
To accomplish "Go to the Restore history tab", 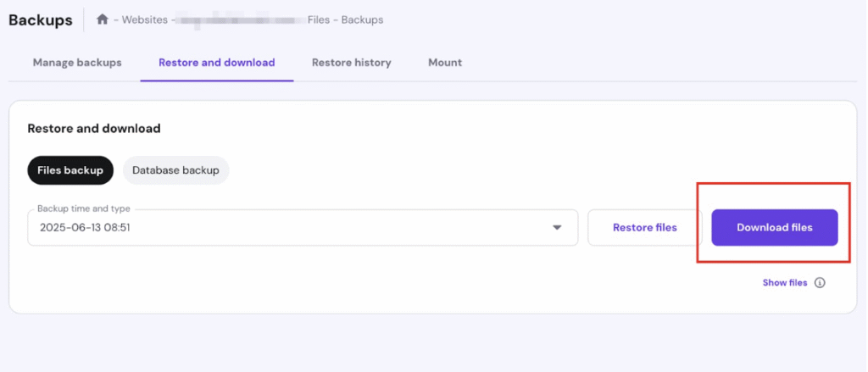I will [x=351, y=63].
